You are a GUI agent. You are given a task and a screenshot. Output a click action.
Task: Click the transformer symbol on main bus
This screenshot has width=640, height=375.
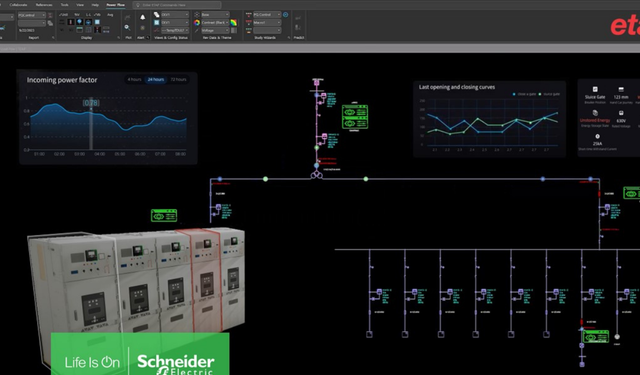click(x=316, y=175)
